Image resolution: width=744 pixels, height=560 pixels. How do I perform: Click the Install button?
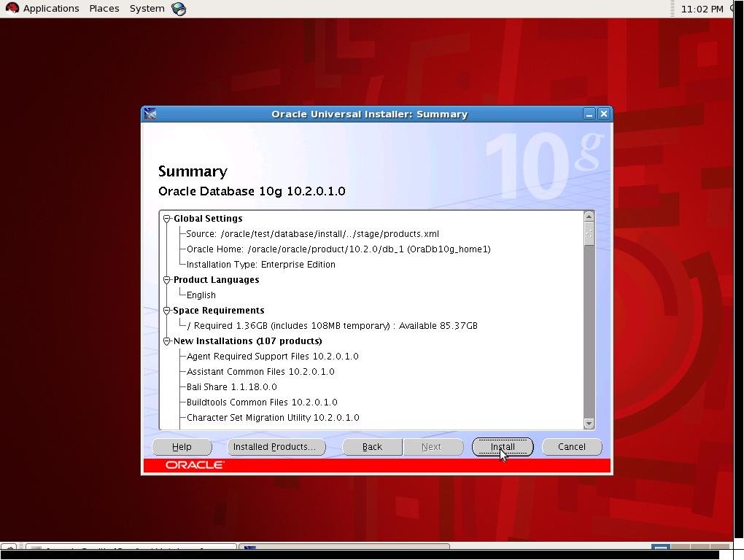[503, 447]
